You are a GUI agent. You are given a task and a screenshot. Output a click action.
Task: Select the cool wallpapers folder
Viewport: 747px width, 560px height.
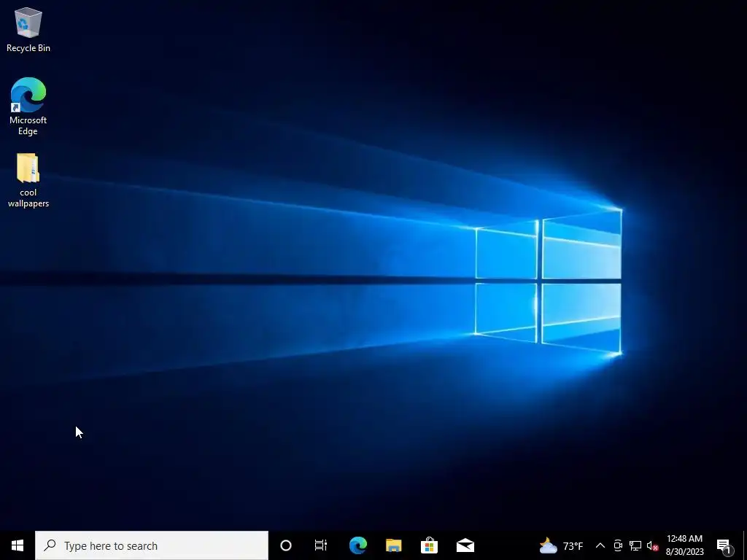pyautogui.click(x=28, y=181)
